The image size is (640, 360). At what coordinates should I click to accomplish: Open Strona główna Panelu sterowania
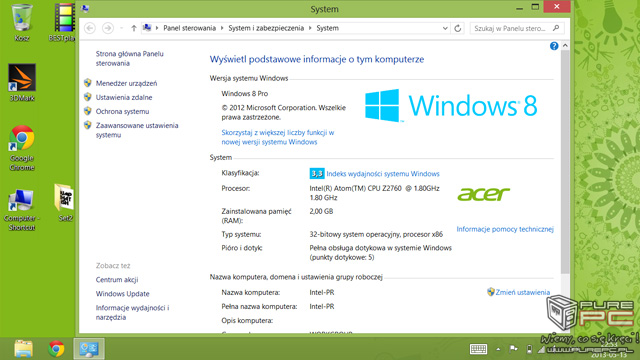click(x=129, y=58)
